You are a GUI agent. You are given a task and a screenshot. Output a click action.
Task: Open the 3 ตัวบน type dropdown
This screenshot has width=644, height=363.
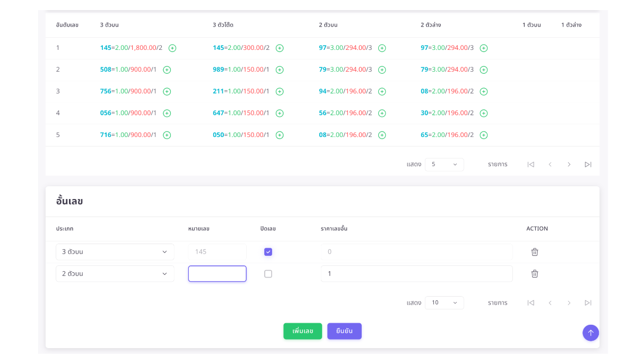(115, 252)
